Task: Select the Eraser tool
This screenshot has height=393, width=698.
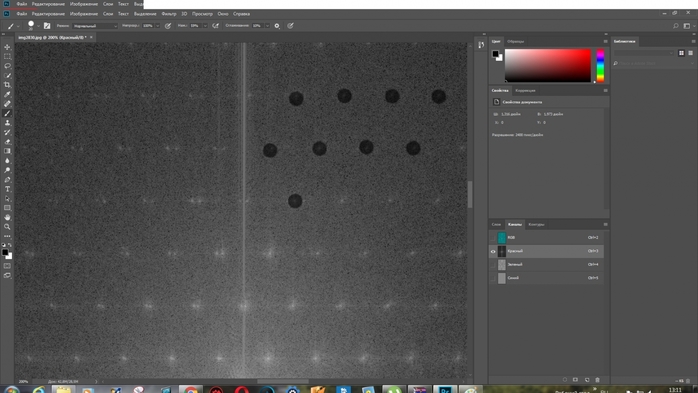Action: point(7,142)
